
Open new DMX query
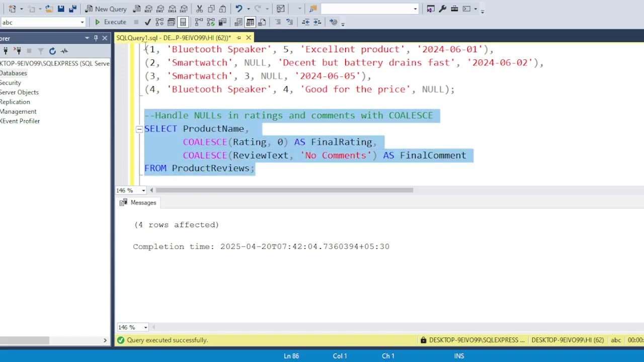(x=160, y=9)
